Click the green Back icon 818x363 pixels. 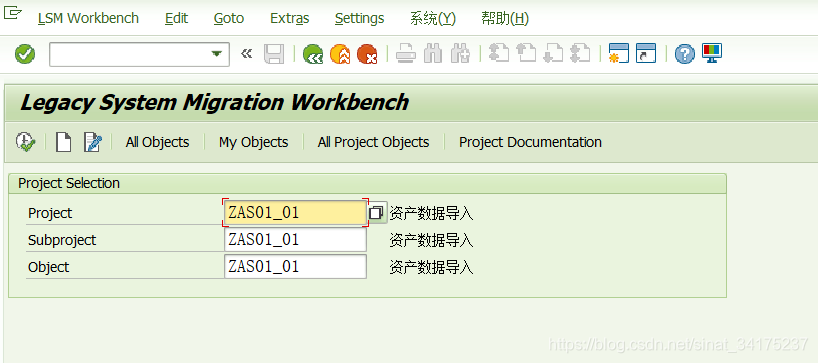point(312,54)
